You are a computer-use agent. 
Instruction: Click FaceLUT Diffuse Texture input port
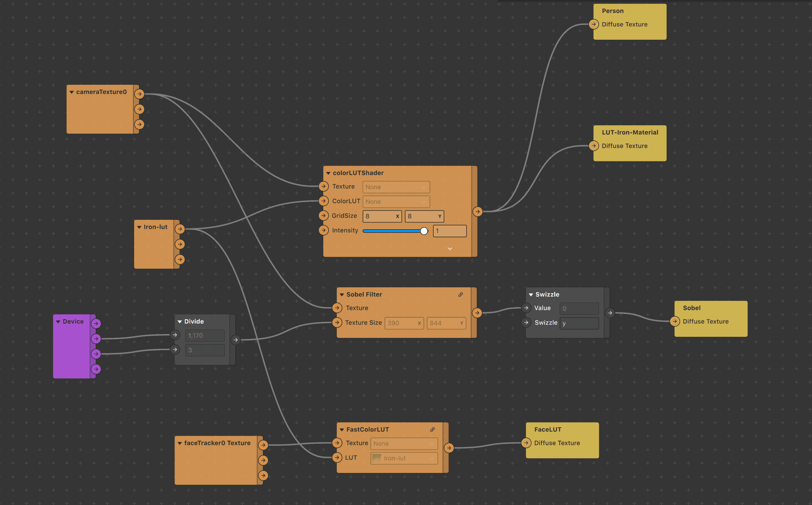pos(526,443)
